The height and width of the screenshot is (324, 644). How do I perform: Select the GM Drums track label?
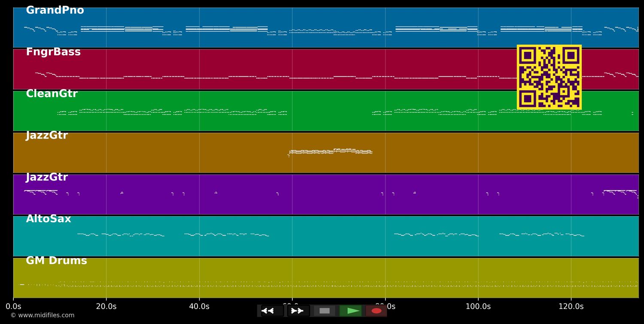[x=56, y=260]
